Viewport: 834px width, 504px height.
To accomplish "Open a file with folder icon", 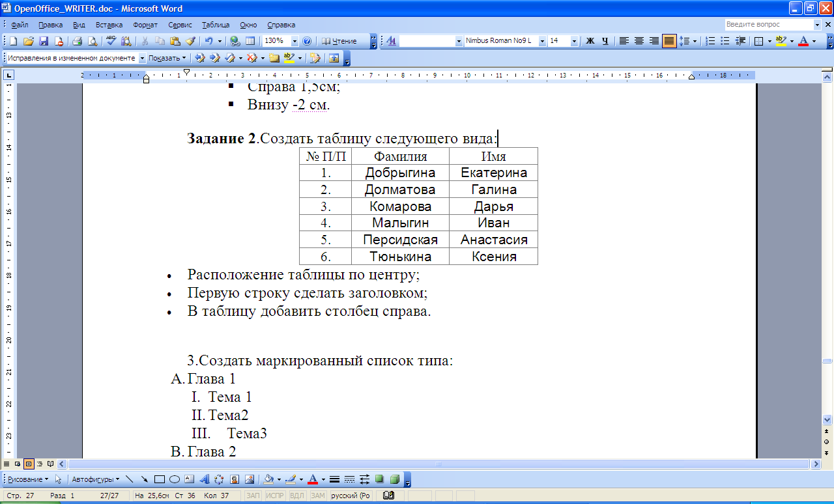I will pyautogui.click(x=28, y=41).
